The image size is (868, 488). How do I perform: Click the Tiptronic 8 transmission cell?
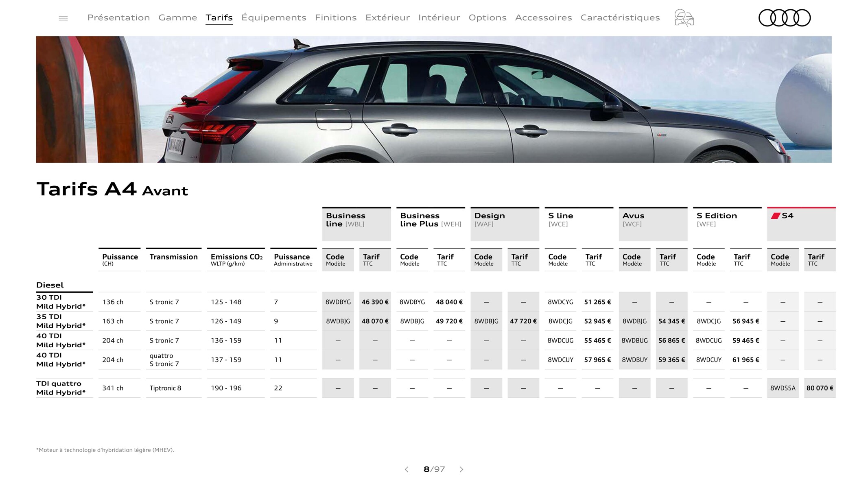165,388
